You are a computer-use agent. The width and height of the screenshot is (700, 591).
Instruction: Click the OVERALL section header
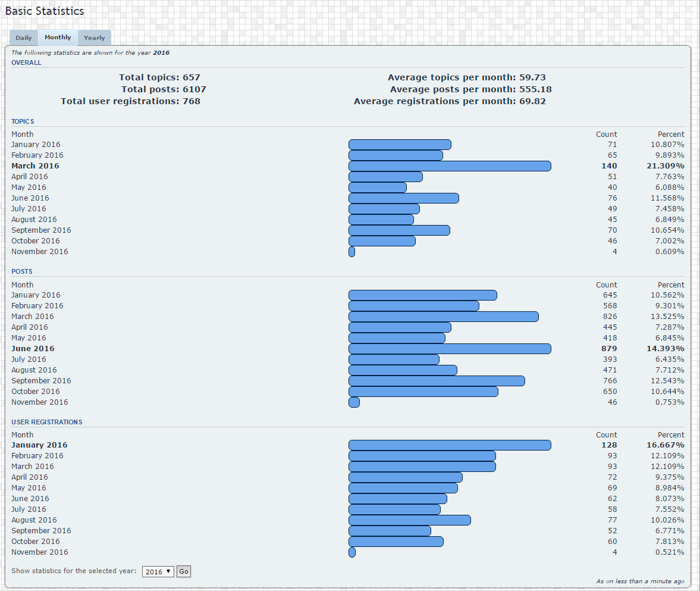click(x=26, y=62)
